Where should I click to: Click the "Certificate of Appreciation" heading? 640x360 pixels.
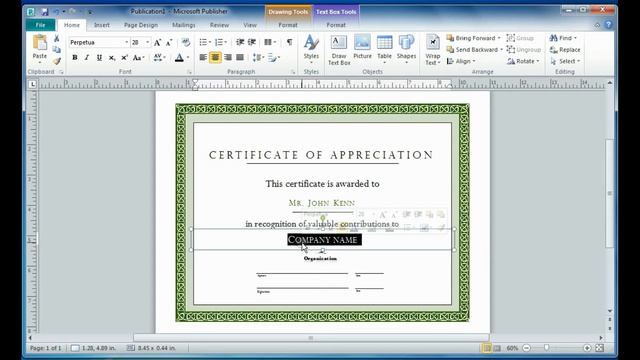tap(321, 155)
